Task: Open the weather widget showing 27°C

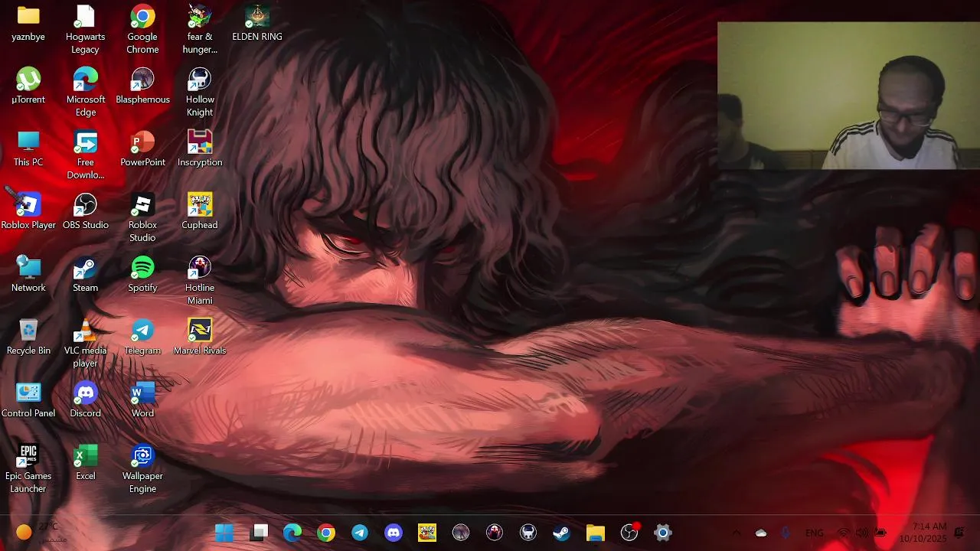Action: pyautogui.click(x=42, y=533)
